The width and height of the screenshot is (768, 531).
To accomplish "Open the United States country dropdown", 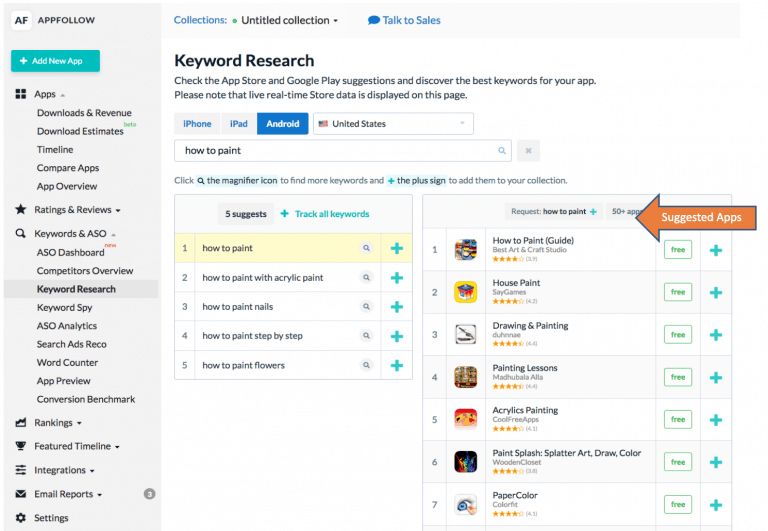I will 393,124.
